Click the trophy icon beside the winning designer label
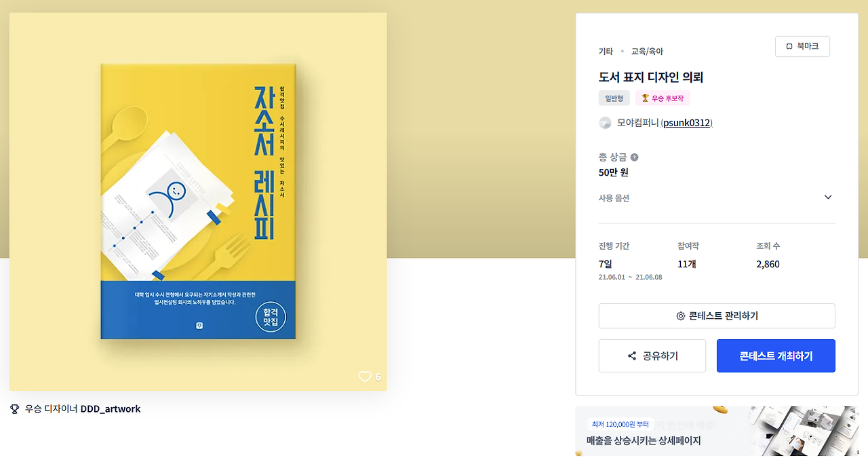Viewport: 868px width, 460px height. point(14,409)
